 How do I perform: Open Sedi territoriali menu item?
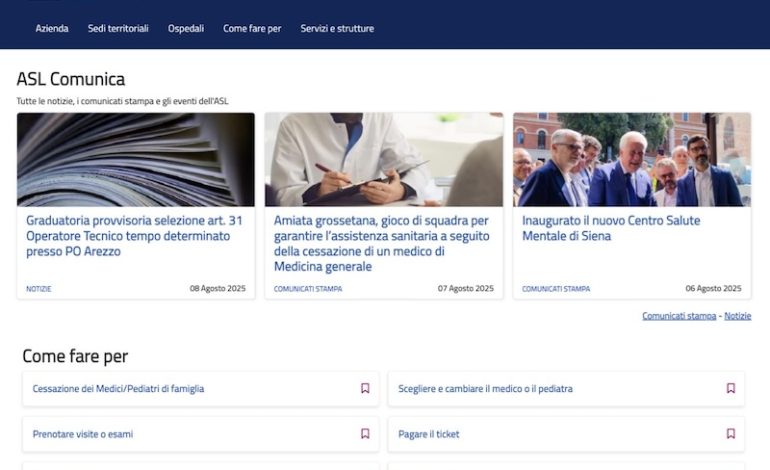tap(118, 28)
